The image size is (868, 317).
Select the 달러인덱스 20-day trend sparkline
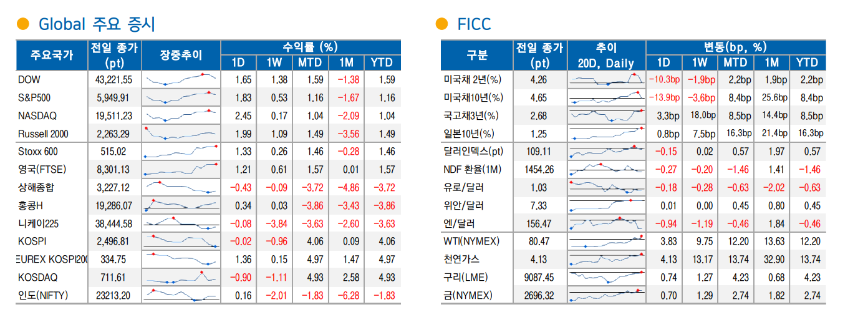(x=607, y=152)
